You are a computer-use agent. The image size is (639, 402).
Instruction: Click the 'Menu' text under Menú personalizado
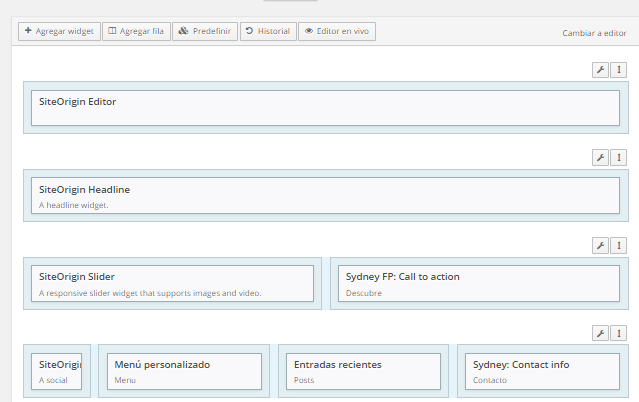125,380
